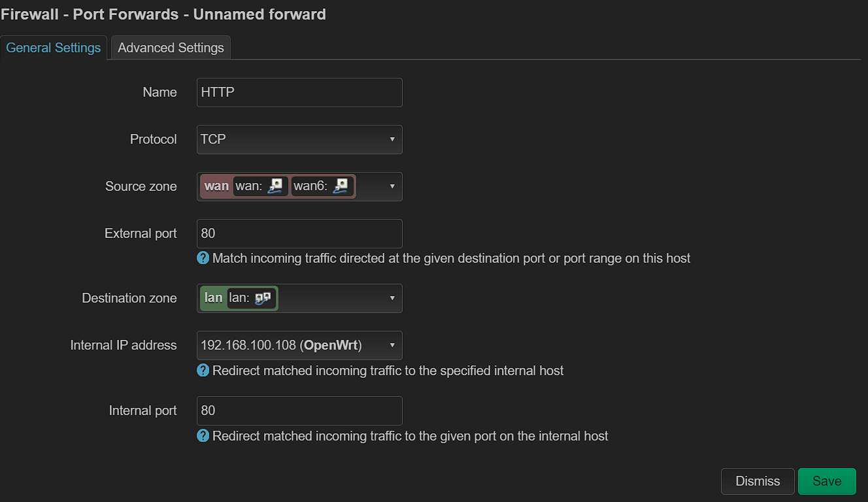Switch to the Advanced Settings tab

(x=171, y=47)
